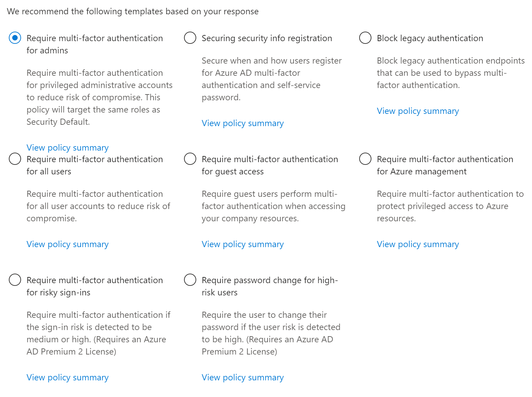View policy summary for guest access MFA

(x=243, y=244)
